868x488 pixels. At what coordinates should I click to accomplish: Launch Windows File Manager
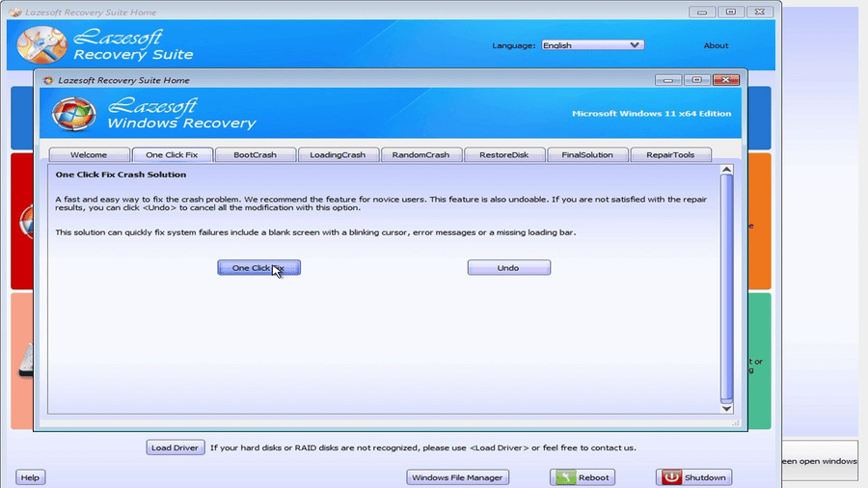(x=457, y=477)
